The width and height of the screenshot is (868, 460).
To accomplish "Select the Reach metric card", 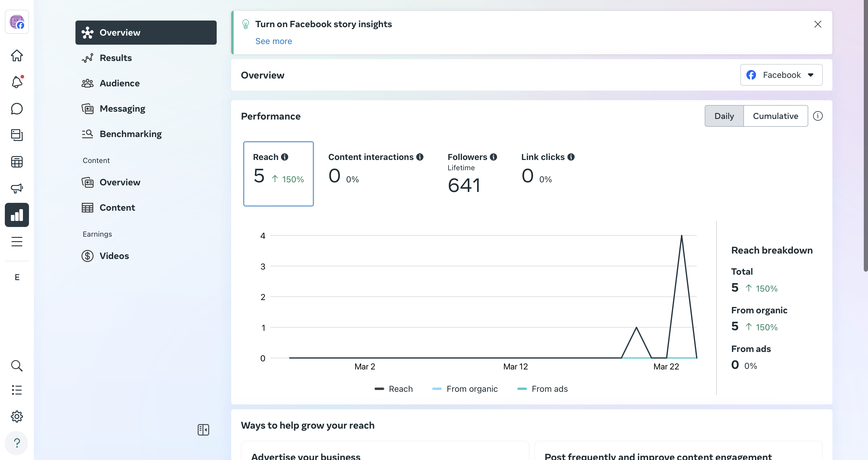I will point(278,174).
